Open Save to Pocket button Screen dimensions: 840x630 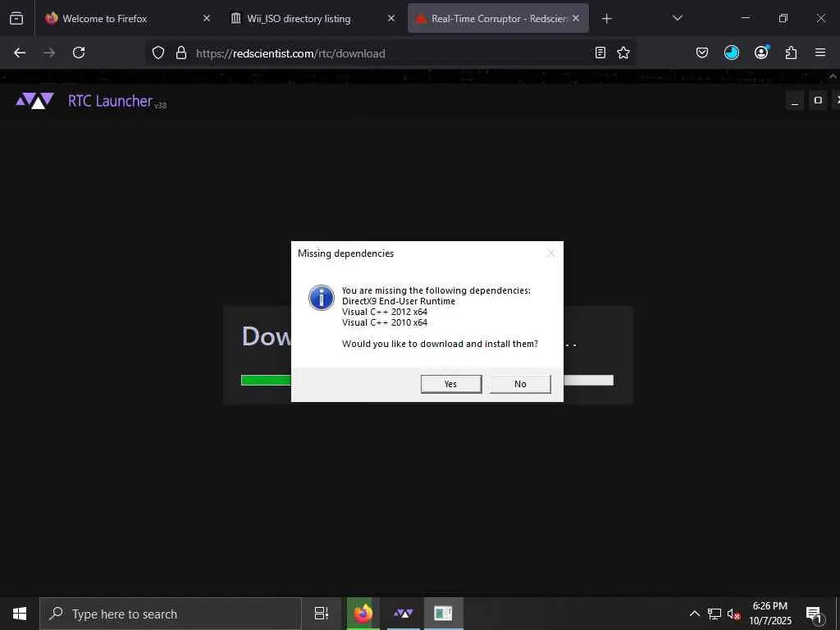pos(702,52)
